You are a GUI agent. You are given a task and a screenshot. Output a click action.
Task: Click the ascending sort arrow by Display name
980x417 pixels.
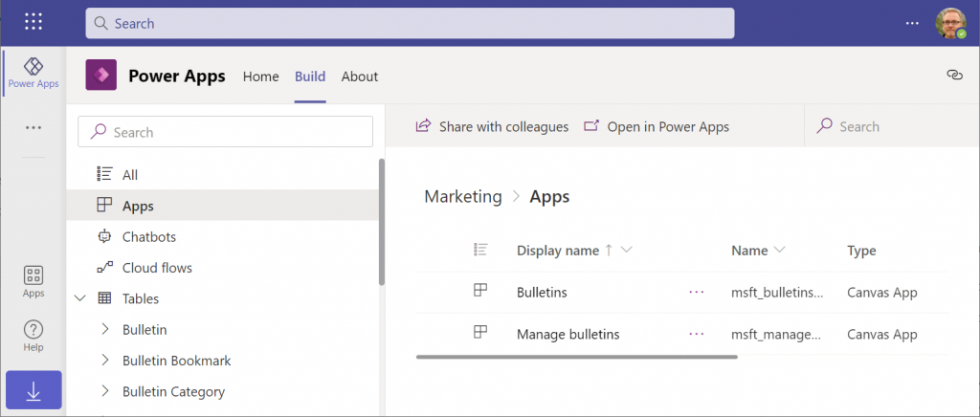[x=609, y=251]
